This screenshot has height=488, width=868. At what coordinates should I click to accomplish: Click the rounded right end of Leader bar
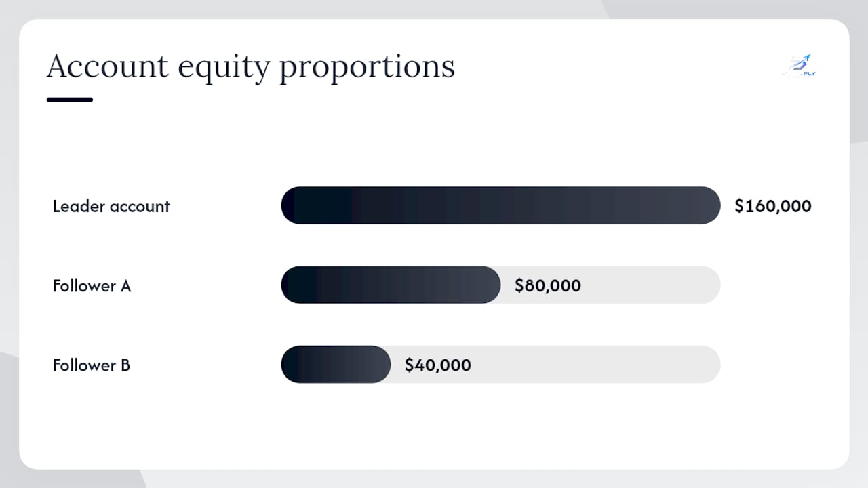tap(709, 205)
